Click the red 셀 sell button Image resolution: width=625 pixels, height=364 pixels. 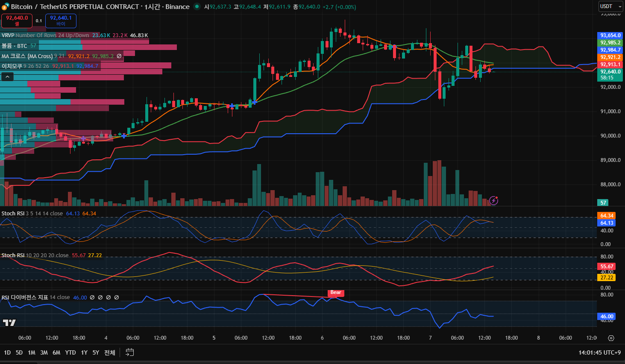pos(17,21)
